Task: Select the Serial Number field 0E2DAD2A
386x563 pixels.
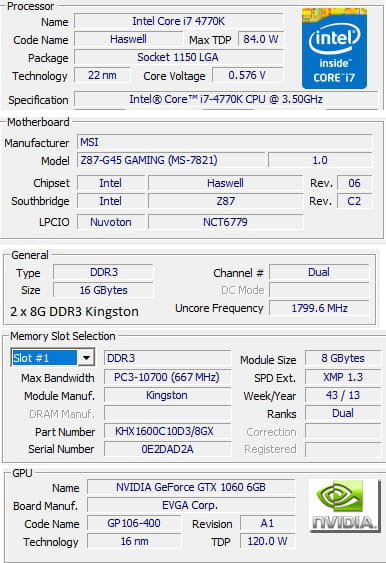Action: click(167, 449)
